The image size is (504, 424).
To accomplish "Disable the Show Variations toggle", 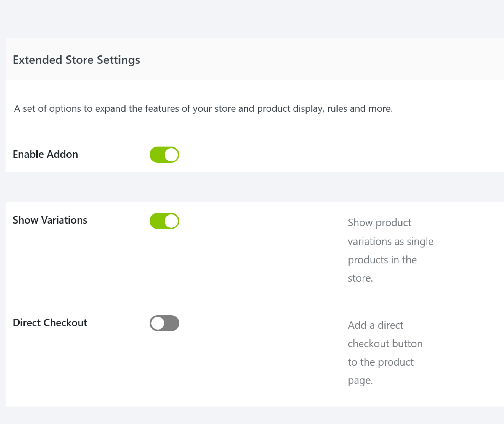I will pos(164,221).
